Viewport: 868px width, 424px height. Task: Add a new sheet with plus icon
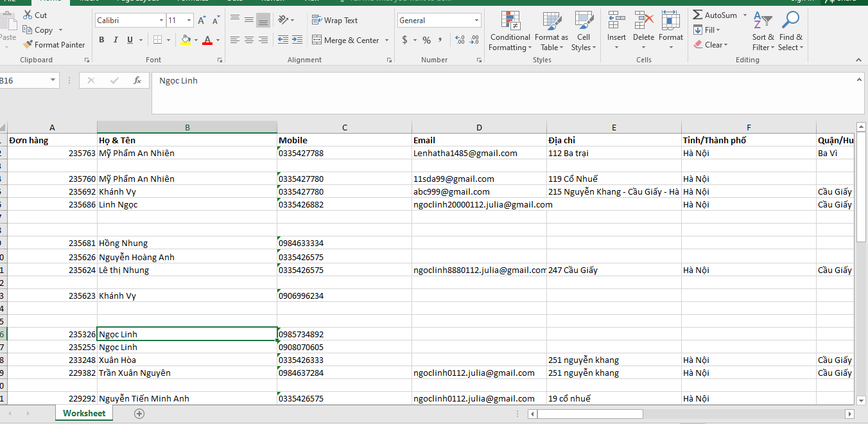[139, 414]
